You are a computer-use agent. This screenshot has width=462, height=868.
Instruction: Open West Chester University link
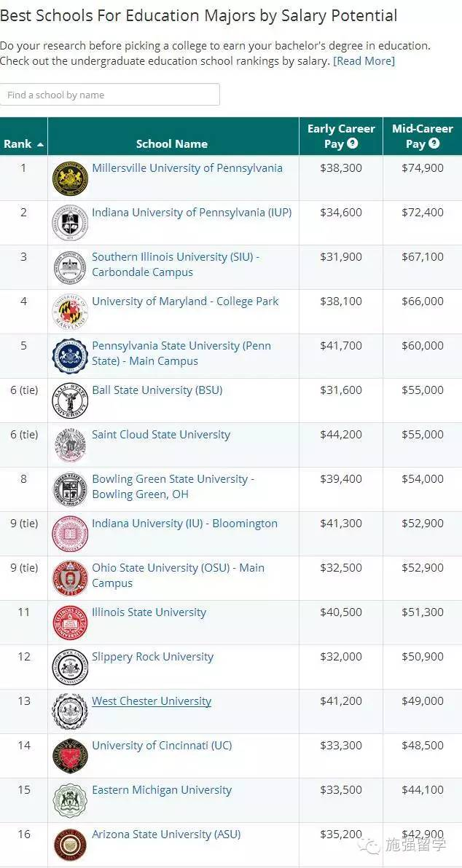pos(152,701)
